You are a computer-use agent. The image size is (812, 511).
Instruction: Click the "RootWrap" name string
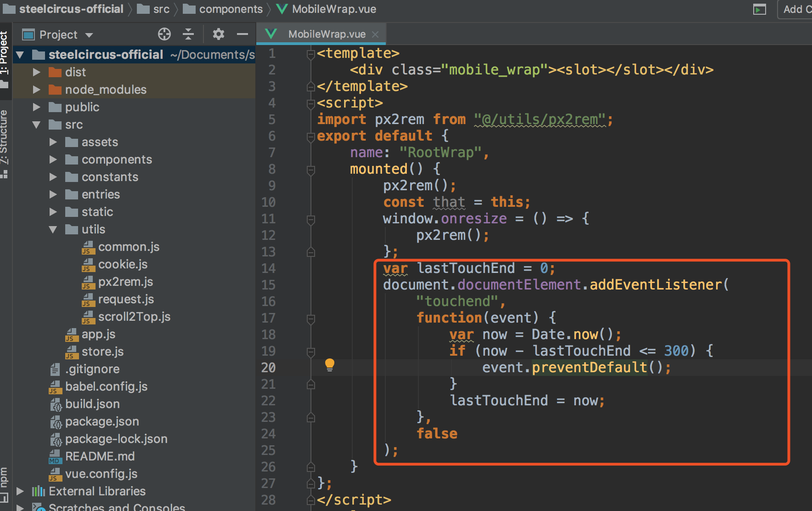(441, 153)
